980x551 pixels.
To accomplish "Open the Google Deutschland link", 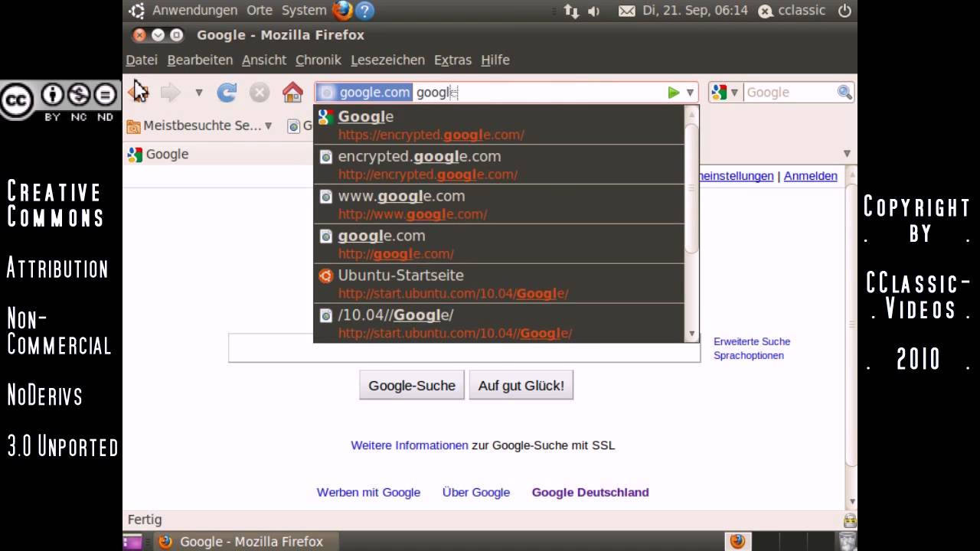I will tap(590, 493).
